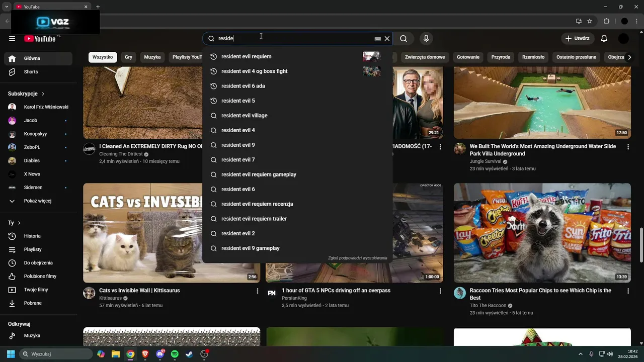
Task: Choose suggestion resident evil requiem
Action: point(297,57)
